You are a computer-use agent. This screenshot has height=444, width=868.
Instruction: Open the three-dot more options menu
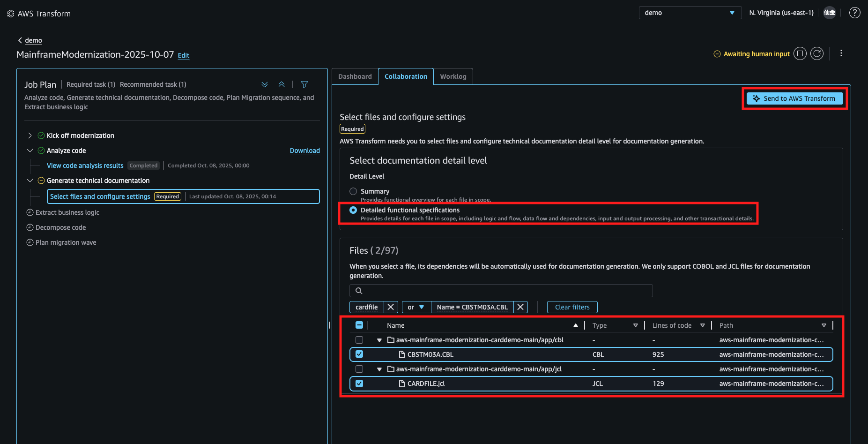(841, 53)
